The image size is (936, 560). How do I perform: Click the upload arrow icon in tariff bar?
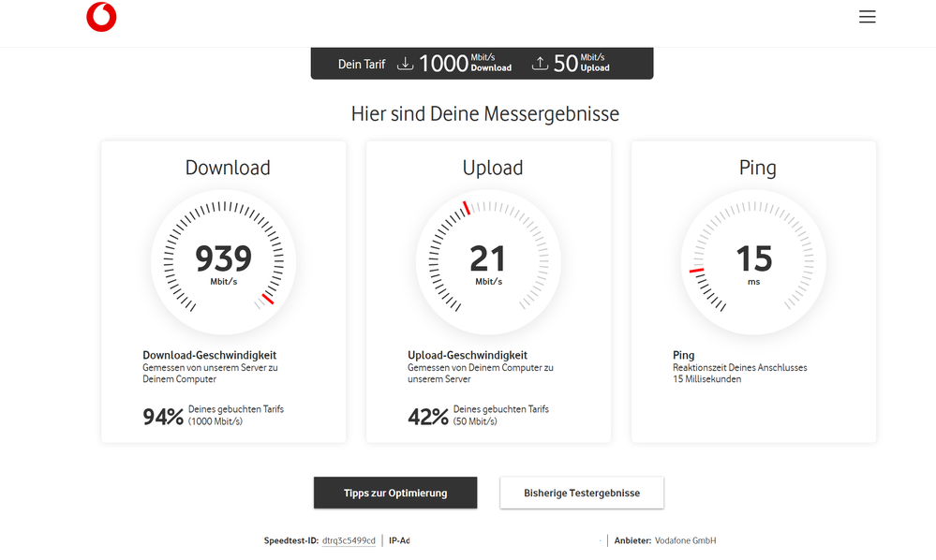540,64
